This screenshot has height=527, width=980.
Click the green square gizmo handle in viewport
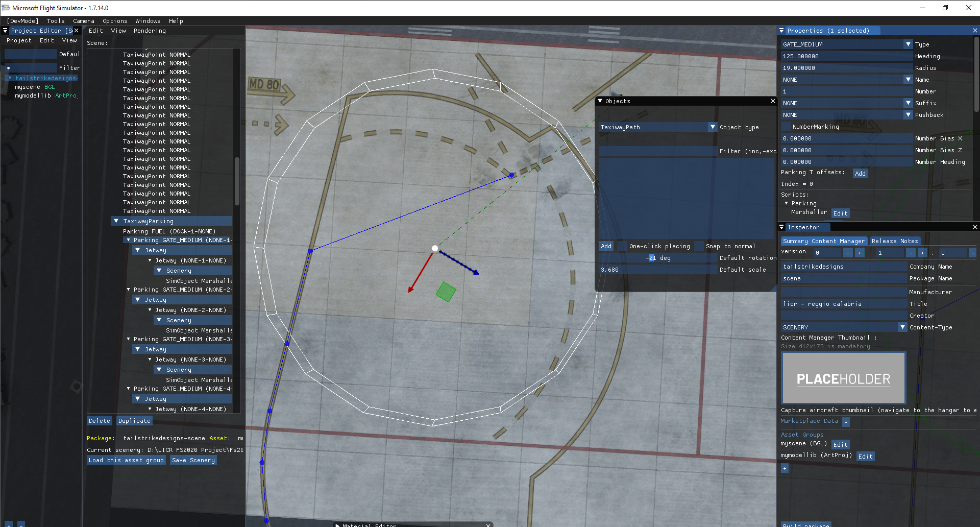(446, 292)
